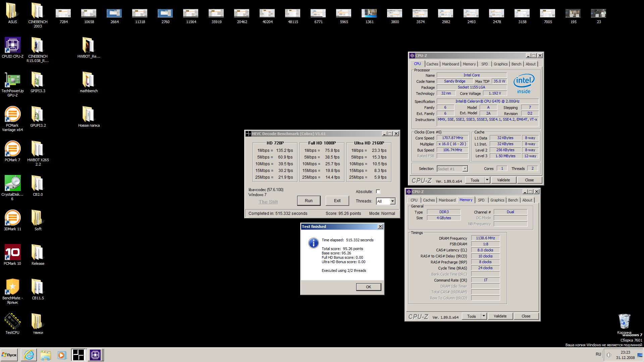The image size is (644, 362).
Task: Switch to CPU tab in bottom CPU-Z
Action: point(414,200)
